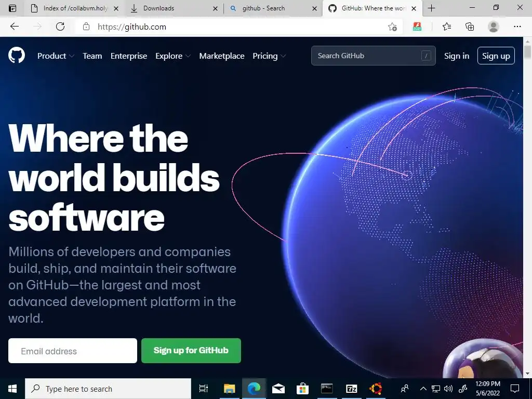
Task: Open the Ubuntu taskbar icon
Action: click(376, 389)
